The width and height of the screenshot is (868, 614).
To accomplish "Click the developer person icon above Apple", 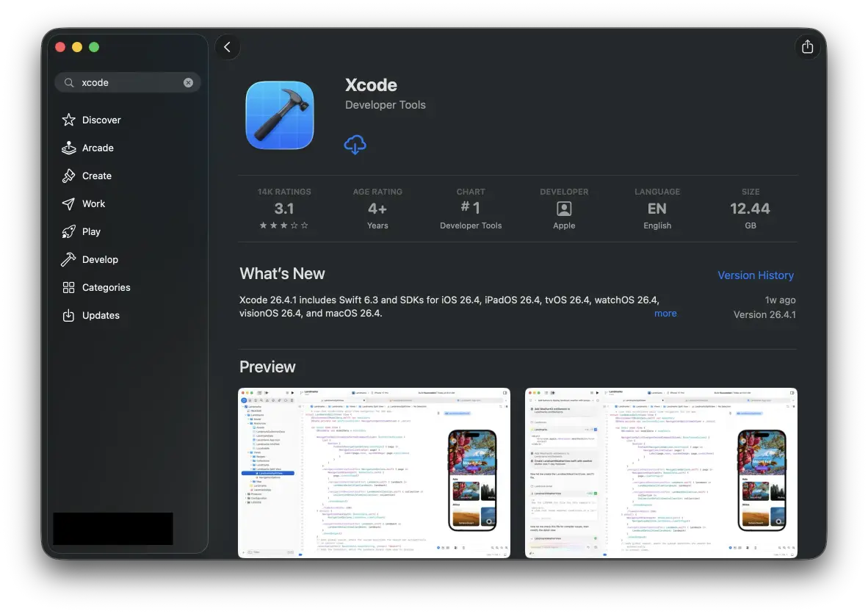I will coord(564,209).
